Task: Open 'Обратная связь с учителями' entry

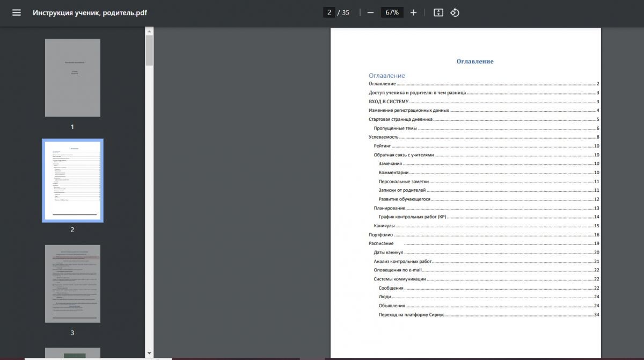Action: [486, 155]
